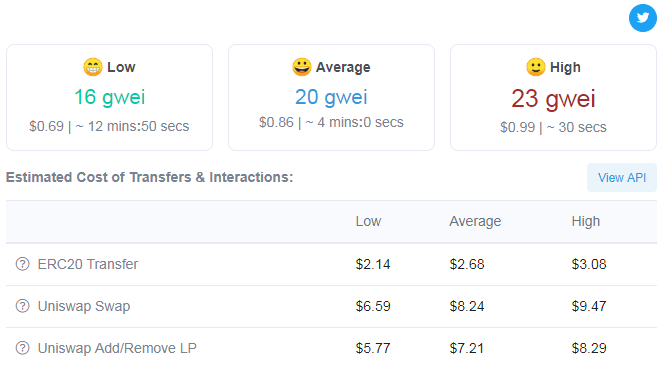The height and width of the screenshot is (377, 669).
Task: Select the Low gas price card
Action: (110, 97)
